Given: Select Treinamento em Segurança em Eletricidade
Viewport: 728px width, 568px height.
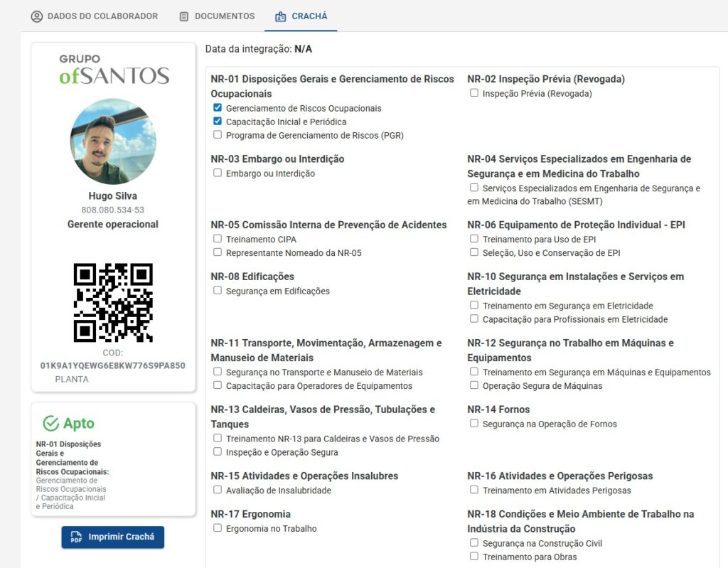Looking at the screenshot, I should point(474,306).
